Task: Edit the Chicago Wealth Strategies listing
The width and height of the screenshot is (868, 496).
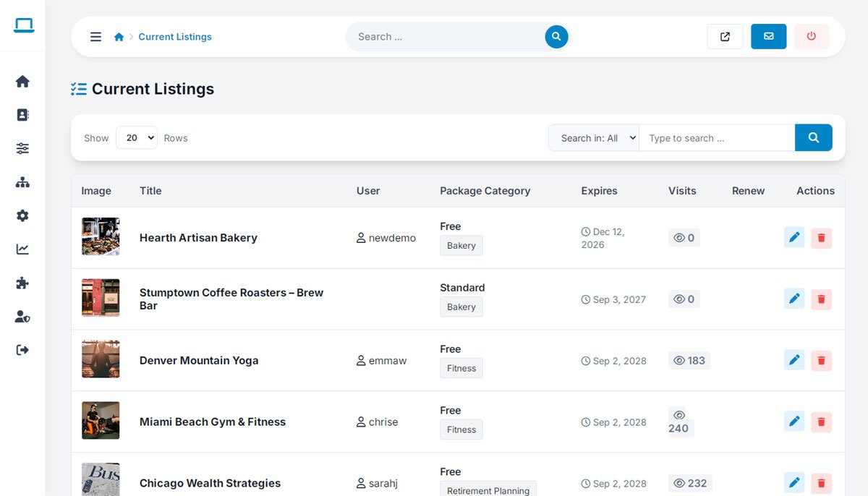Action: tap(794, 483)
